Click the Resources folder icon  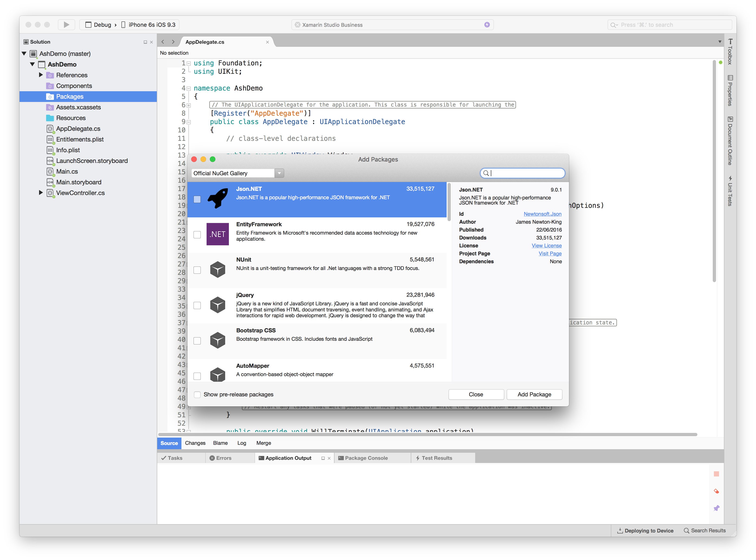coord(50,118)
